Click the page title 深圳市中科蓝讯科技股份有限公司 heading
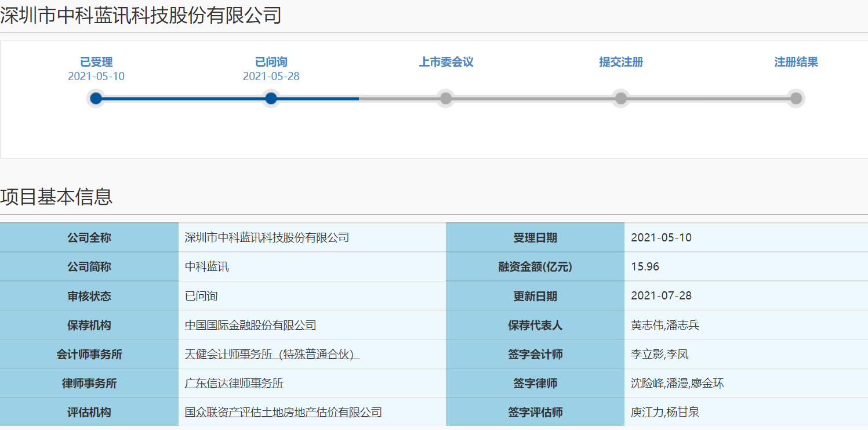 click(x=141, y=15)
